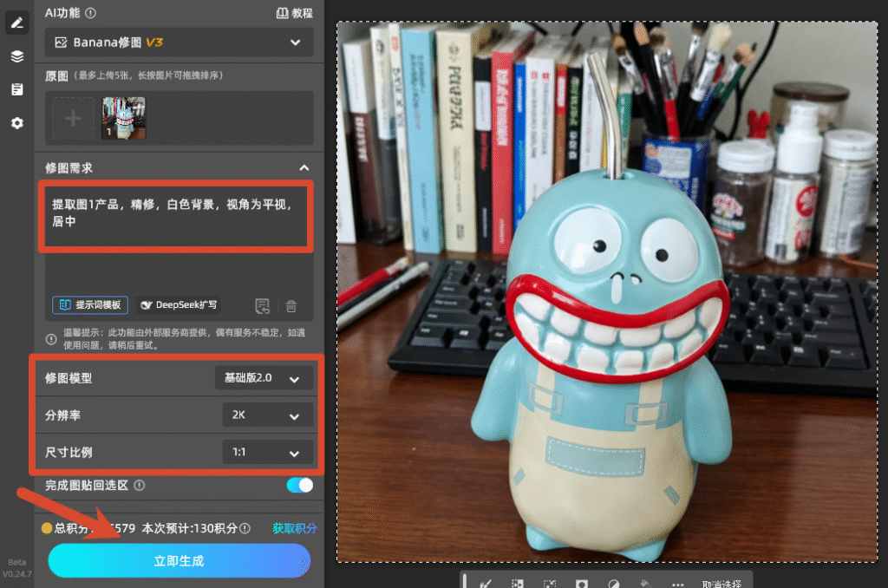Select the pen edit icon in left sidebar
The width and height of the screenshot is (888, 588).
tap(17, 23)
